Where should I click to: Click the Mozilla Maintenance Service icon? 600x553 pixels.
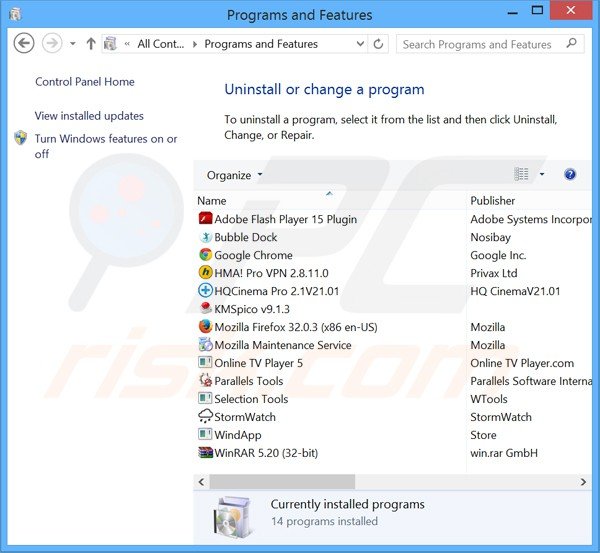[205, 344]
